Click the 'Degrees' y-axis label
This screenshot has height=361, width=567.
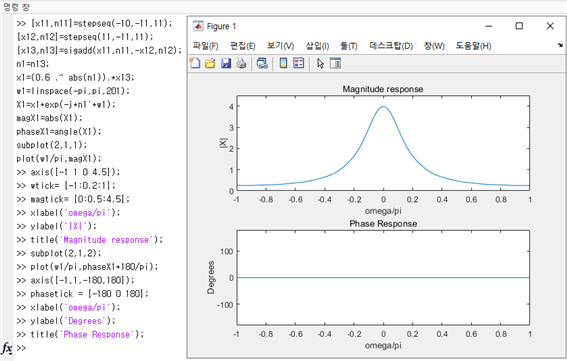coord(211,277)
